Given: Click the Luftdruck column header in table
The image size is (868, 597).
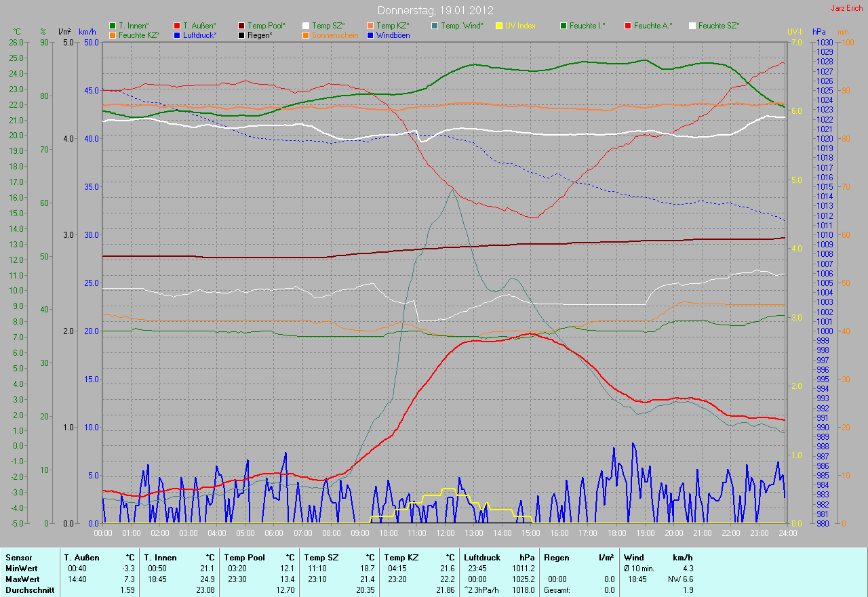Looking at the screenshot, I should point(480,558).
